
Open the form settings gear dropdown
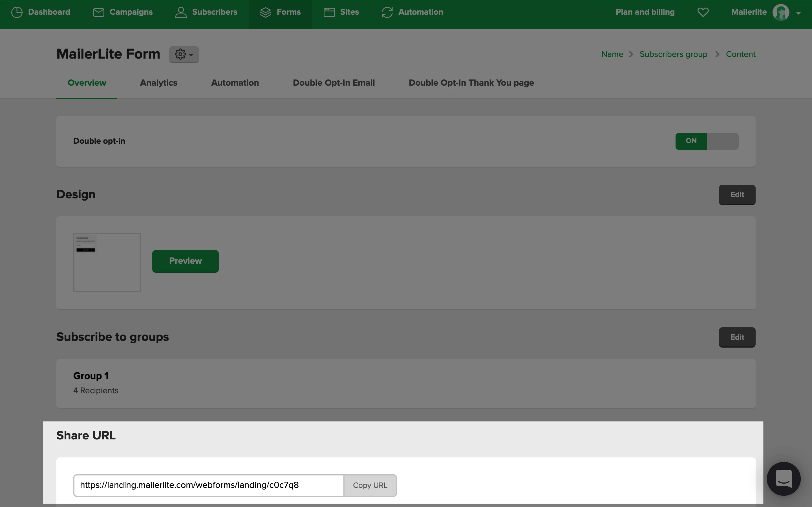tap(184, 54)
